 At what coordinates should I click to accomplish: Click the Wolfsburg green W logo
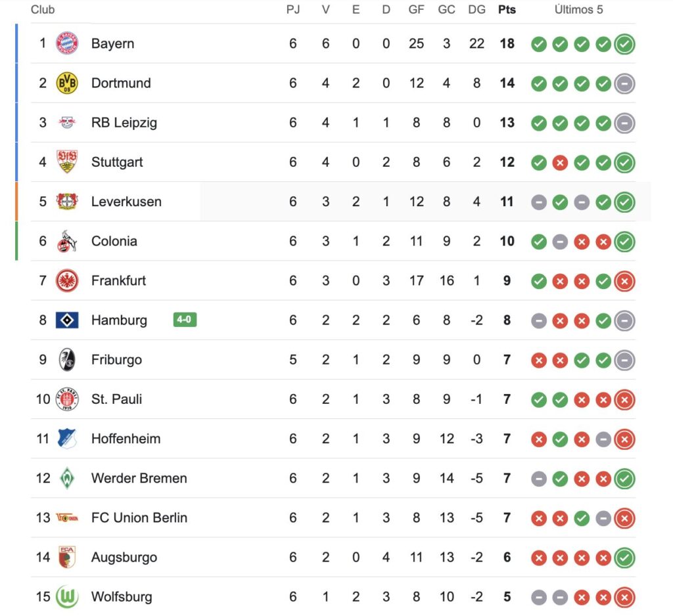(67, 597)
